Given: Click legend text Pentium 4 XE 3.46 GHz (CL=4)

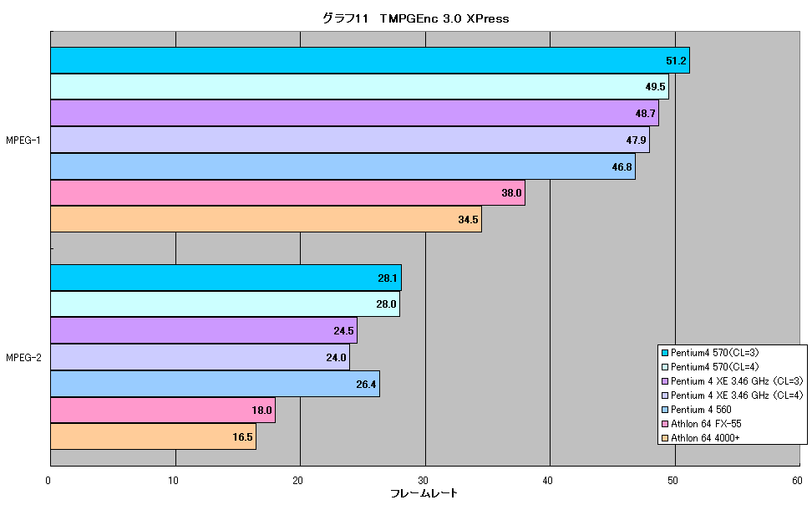Looking at the screenshot, I should coord(737,395).
